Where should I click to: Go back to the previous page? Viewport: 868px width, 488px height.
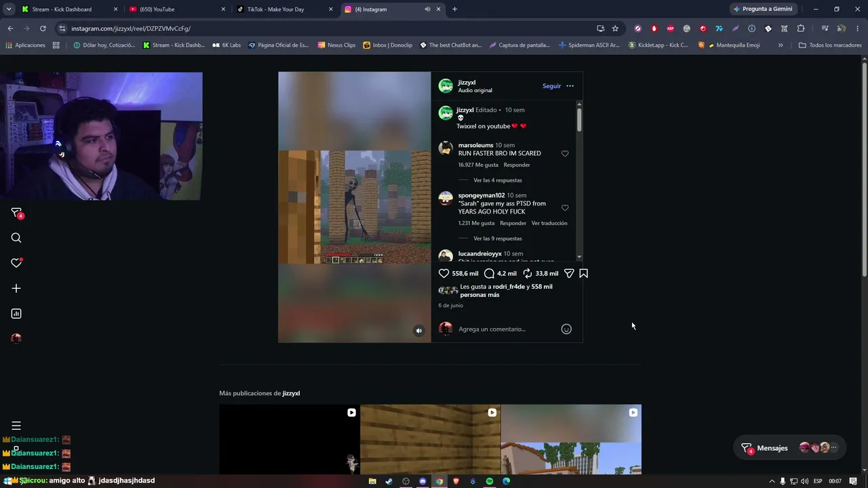[10, 28]
